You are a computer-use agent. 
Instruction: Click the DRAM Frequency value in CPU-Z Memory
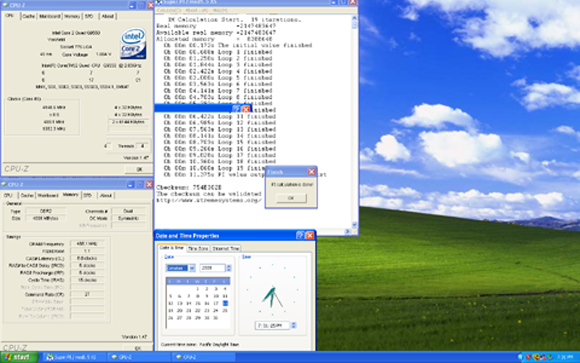coord(87,244)
